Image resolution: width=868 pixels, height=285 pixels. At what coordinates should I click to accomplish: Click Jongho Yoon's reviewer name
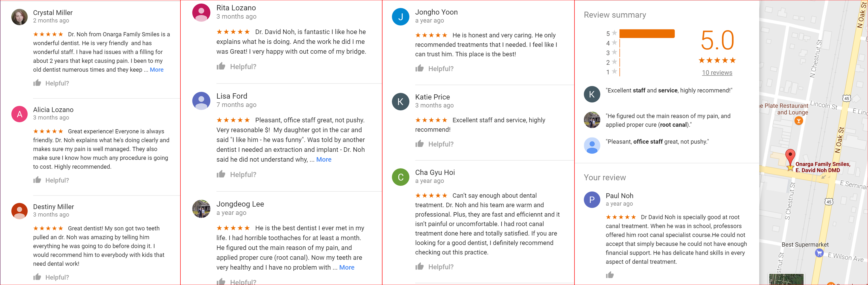(436, 12)
